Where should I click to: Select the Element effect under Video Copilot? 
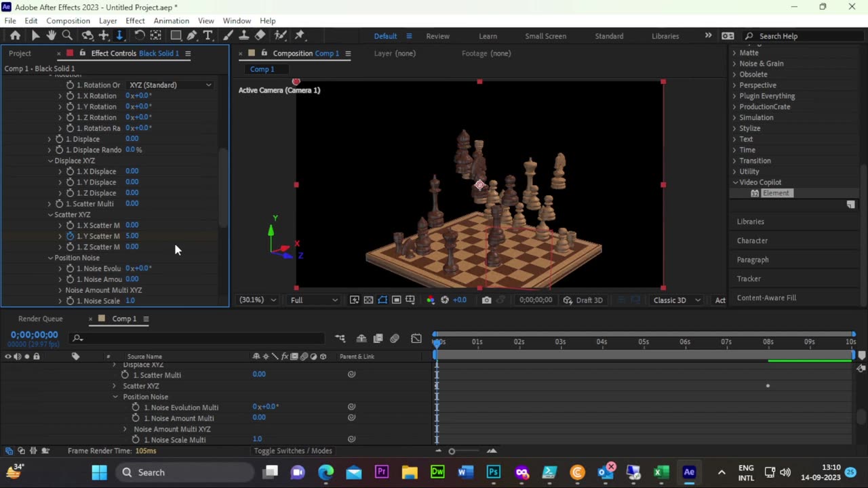click(775, 193)
